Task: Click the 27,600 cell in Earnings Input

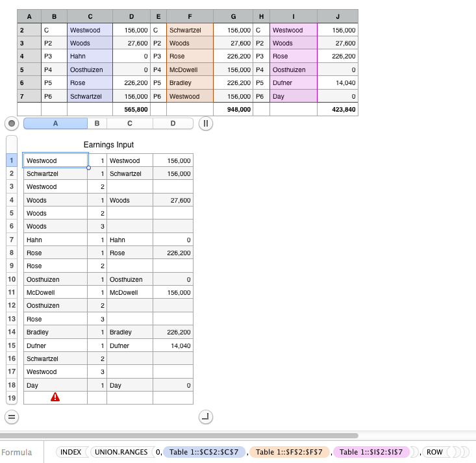Action: point(173,200)
